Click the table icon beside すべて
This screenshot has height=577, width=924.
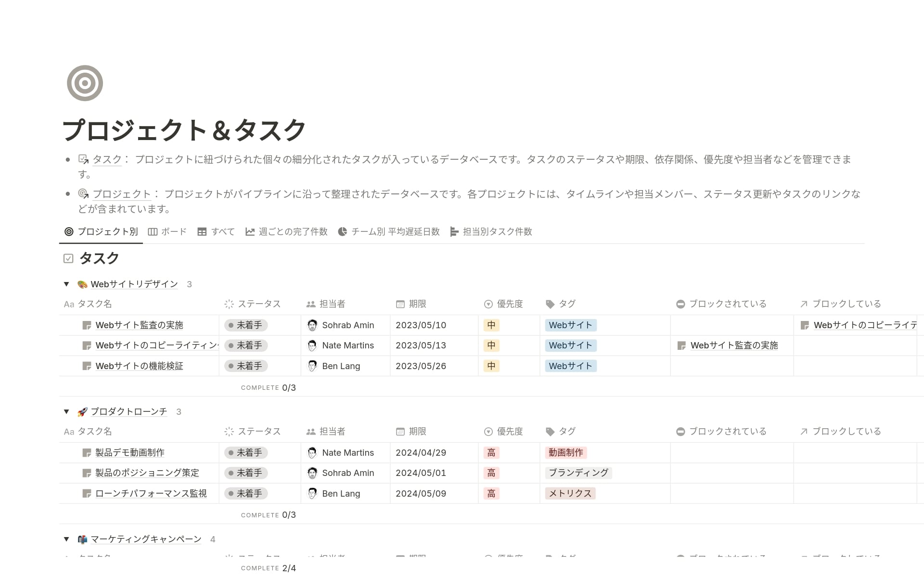(x=203, y=231)
